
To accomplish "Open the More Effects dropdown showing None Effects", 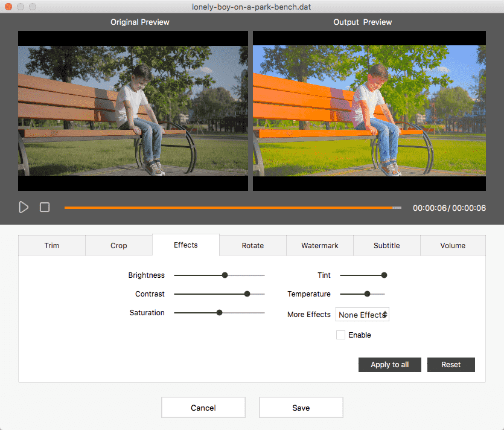I will (x=362, y=314).
